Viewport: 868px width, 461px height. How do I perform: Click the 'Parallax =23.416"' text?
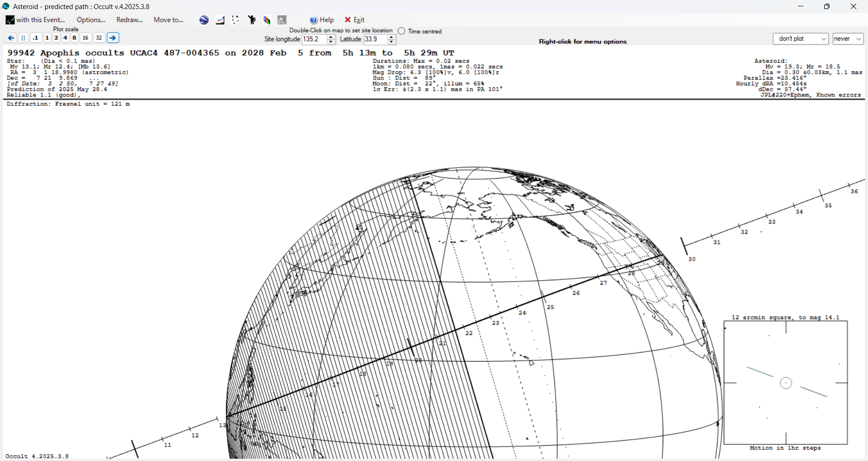[x=775, y=78]
